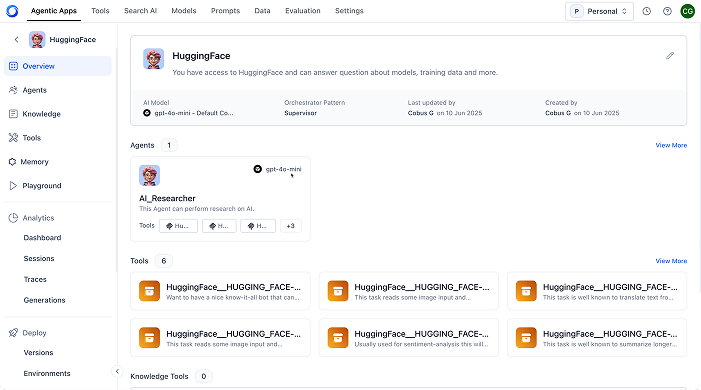Open the help question mark icon
This screenshot has width=701, height=390.
[x=667, y=11]
